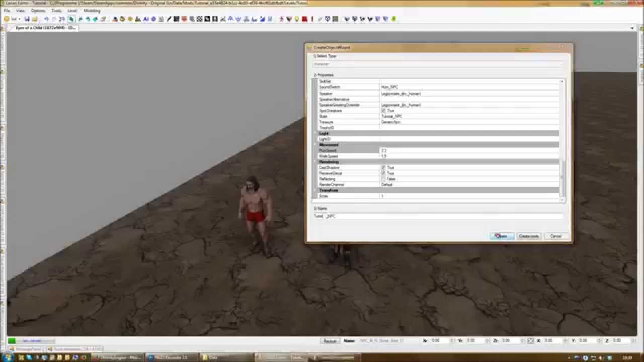
Task: Click the Backup button in the bottom bar
Action: (x=330, y=341)
